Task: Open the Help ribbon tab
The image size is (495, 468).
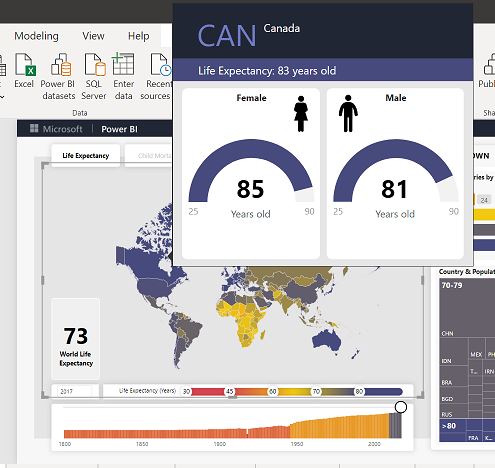Action: click(138, 36)
